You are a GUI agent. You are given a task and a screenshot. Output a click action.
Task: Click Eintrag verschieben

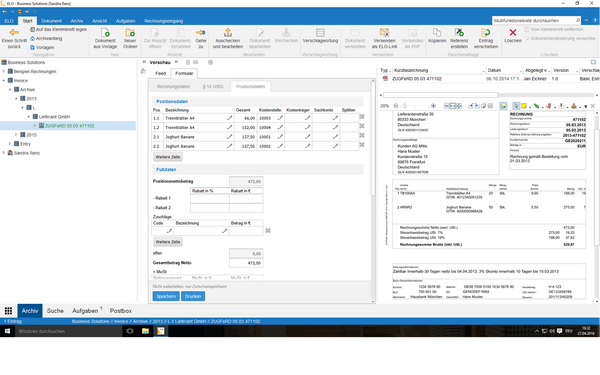tap(486, 38)
